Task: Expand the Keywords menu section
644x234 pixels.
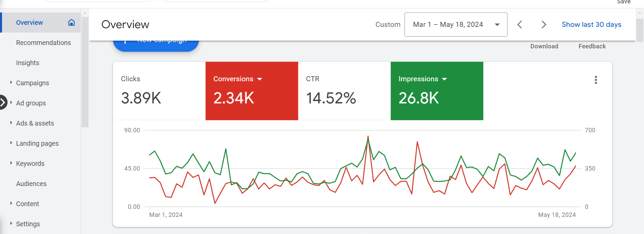Action: (11, 163)
